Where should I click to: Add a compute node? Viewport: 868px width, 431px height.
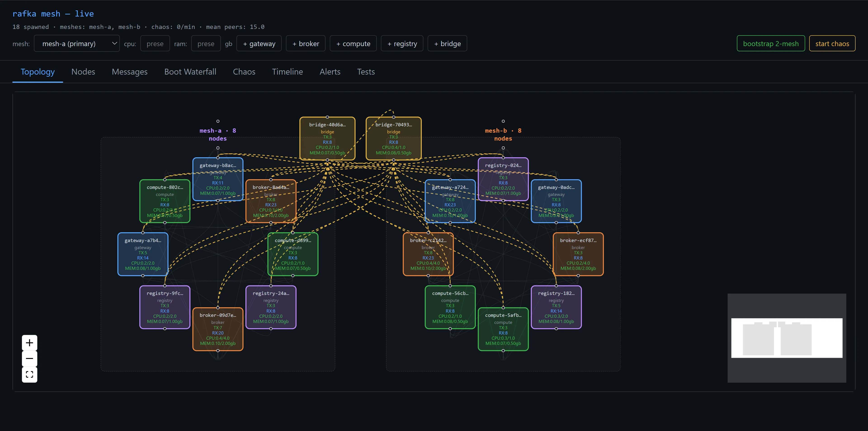(353, 43)
